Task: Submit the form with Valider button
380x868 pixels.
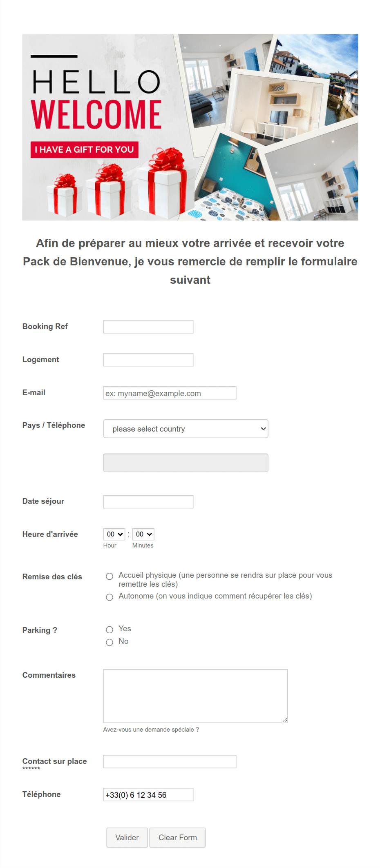Action: click(127, 837)
